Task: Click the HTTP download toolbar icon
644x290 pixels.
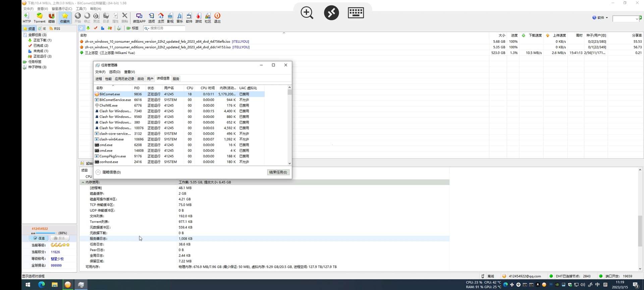Action: pos(27,18)
